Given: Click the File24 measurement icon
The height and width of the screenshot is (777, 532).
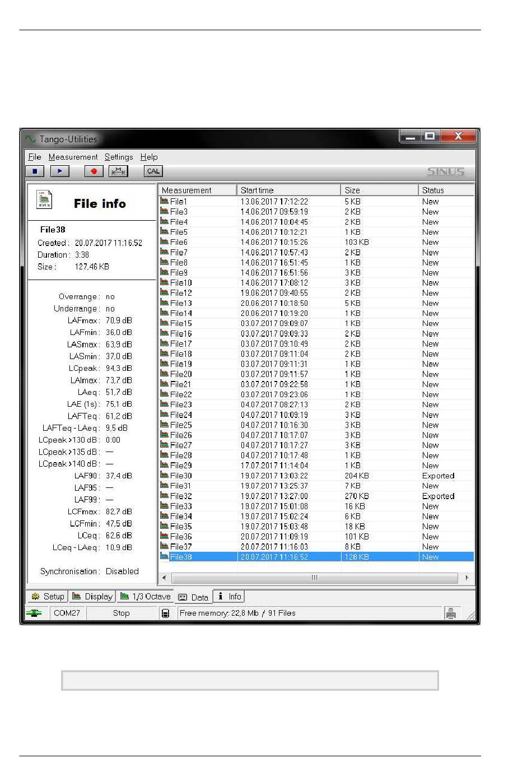Looking at the screenshot, I should pos(165,415).
